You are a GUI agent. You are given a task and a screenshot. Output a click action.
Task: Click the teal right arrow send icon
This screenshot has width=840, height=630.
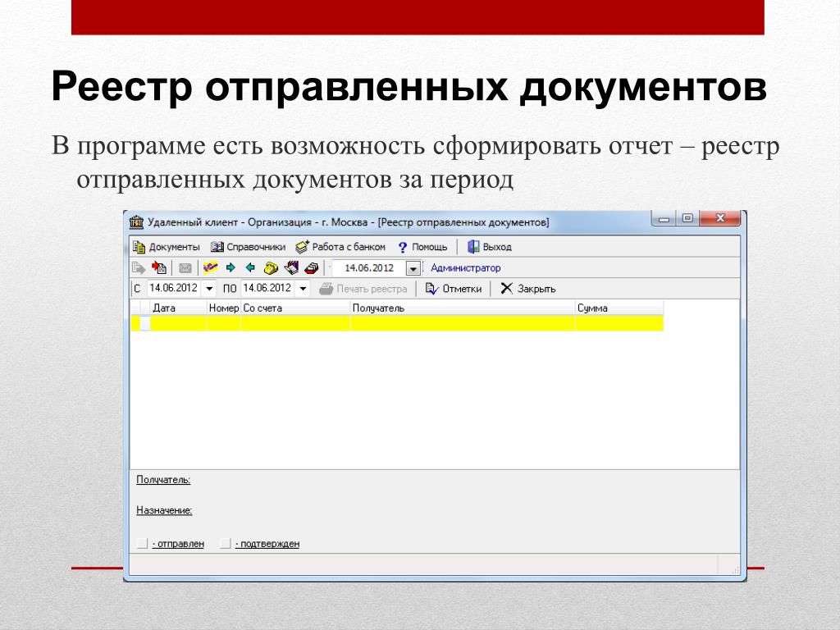click(231, 267)
